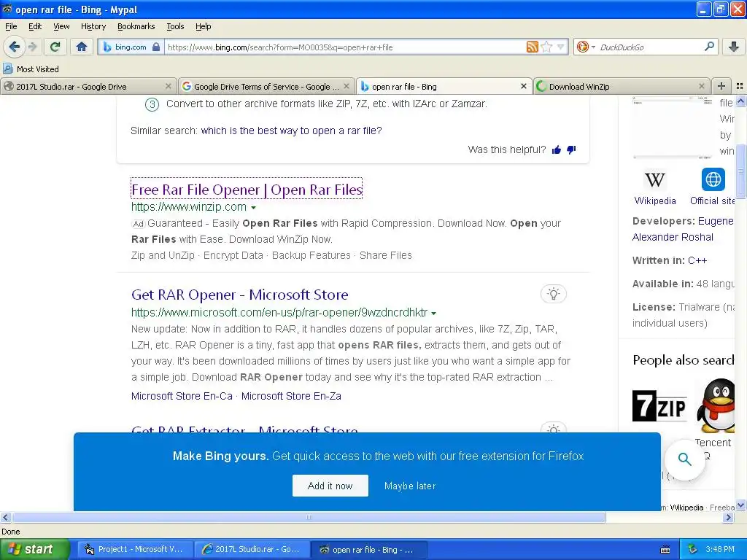Open the address bar history dropdown arrow
The height and width of the screenshot is (560, 747).
coord(561,47)
